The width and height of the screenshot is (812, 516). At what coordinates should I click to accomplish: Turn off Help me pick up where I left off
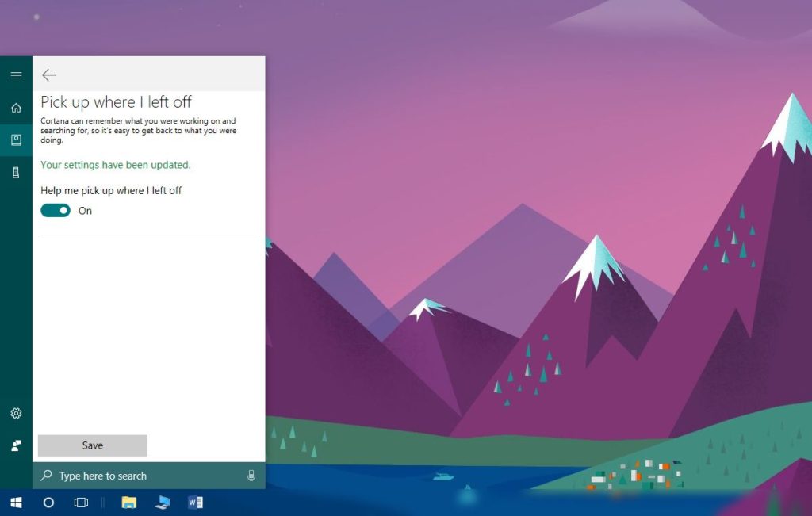[x=55, y=210]
